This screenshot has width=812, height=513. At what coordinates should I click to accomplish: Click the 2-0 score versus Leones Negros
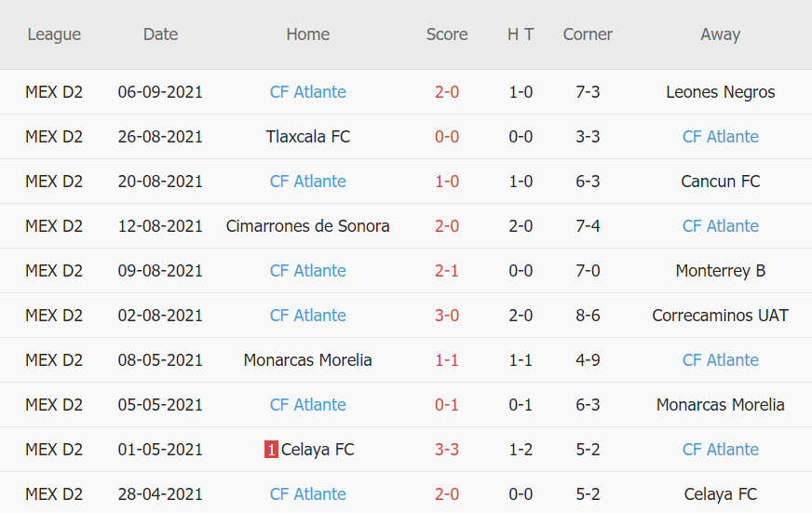tap(447, 92)
